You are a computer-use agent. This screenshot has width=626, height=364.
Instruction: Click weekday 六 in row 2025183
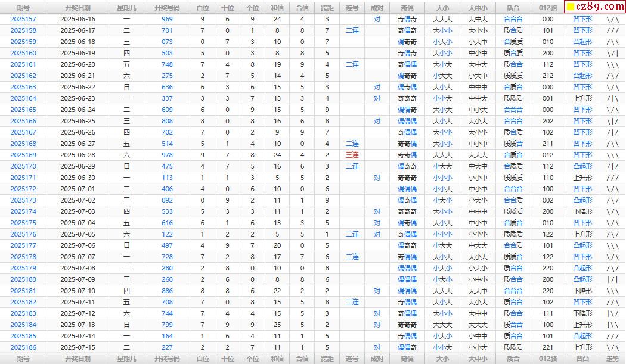coord(126,313)
